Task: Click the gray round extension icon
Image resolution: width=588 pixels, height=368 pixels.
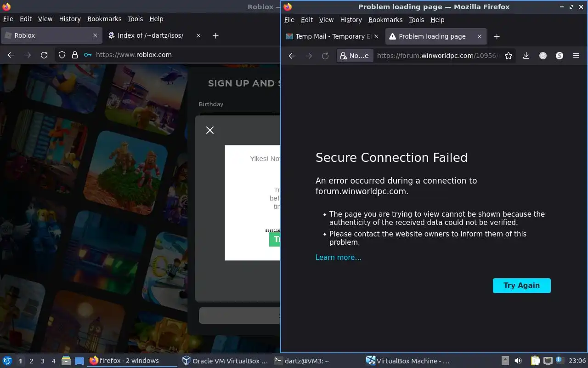Action: [543, 56]
